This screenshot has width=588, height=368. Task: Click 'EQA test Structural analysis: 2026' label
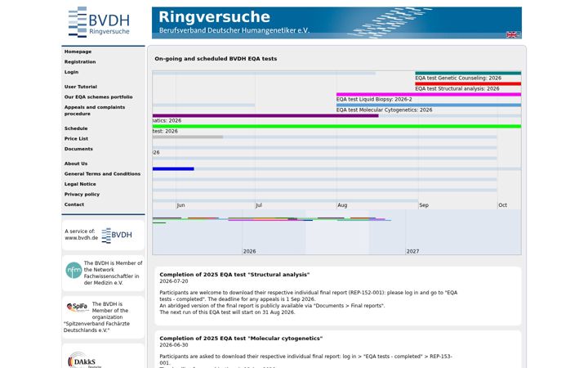[457, 89]
